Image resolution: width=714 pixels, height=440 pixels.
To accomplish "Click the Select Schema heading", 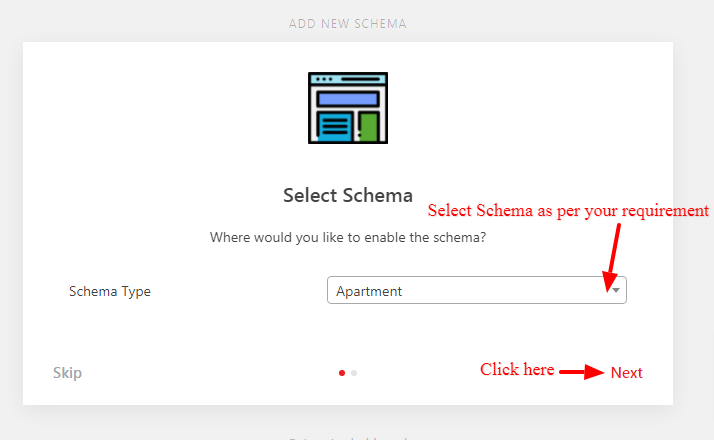I will point(348,195).
